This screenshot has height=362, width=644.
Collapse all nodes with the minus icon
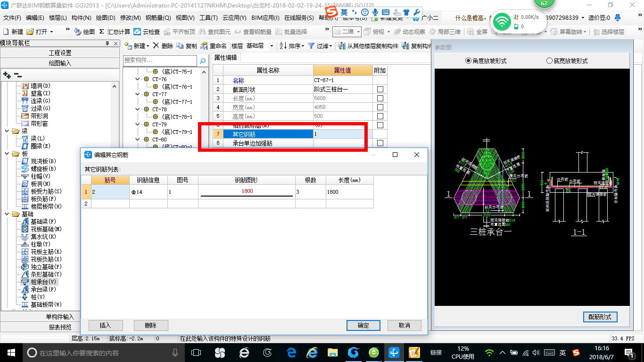[x=18, y=74]
